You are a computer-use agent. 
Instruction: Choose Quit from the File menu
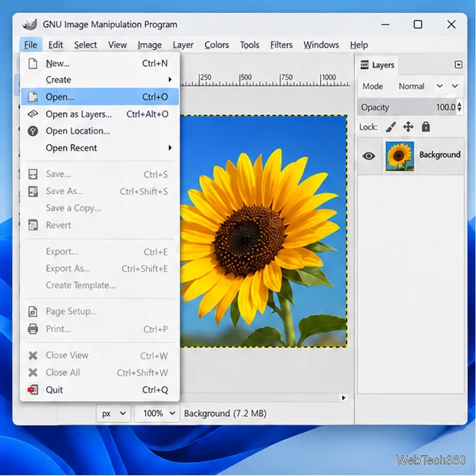pyautogui.click(x=100, y=390)
